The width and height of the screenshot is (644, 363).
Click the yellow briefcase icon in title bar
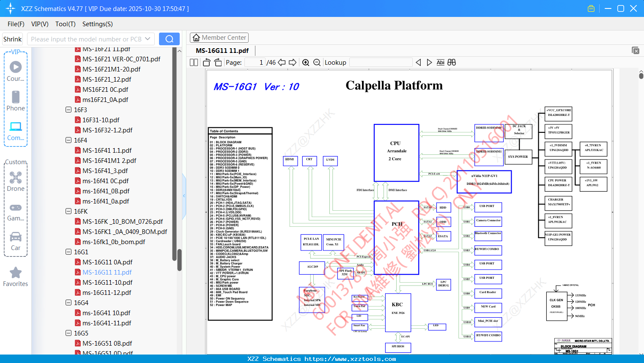[x=591, y=8]
